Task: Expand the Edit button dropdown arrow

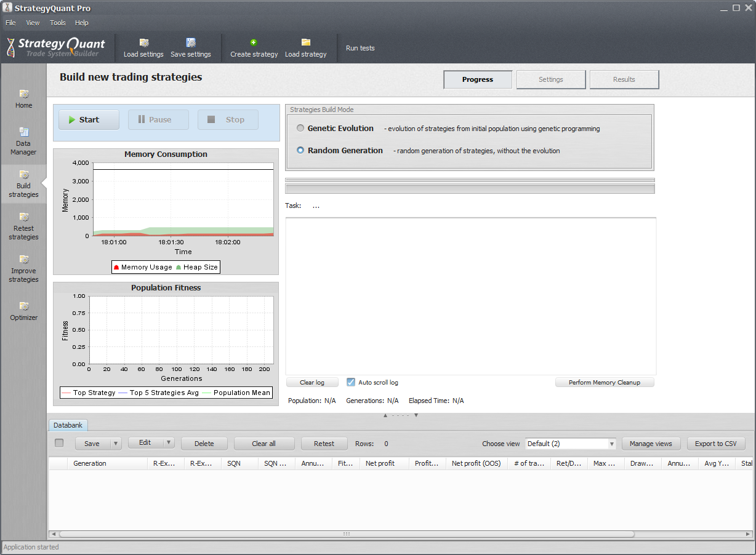Action: [169, 443]
